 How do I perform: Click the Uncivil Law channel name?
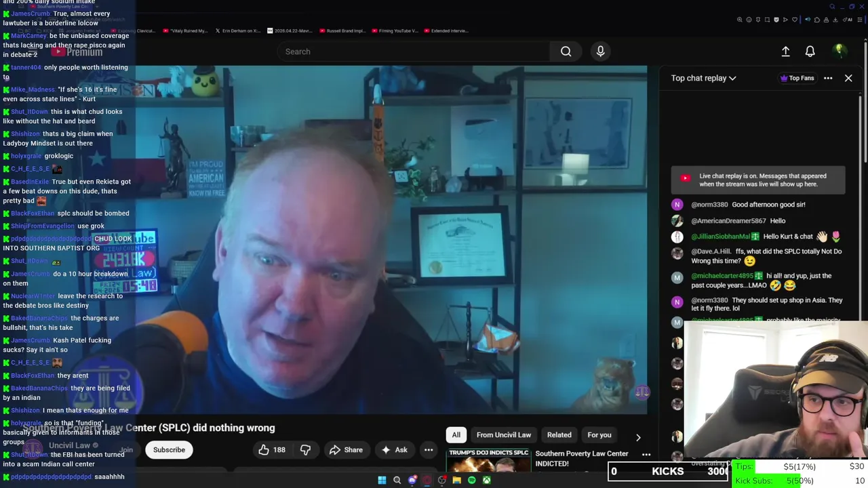click(x=69, y=445)
